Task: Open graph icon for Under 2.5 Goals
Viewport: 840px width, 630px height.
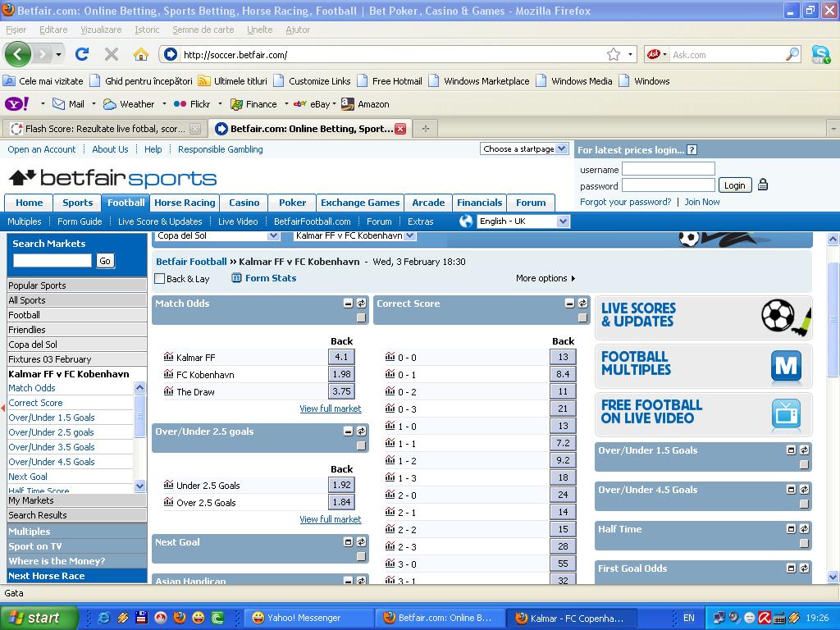Action: click(168, 485)
